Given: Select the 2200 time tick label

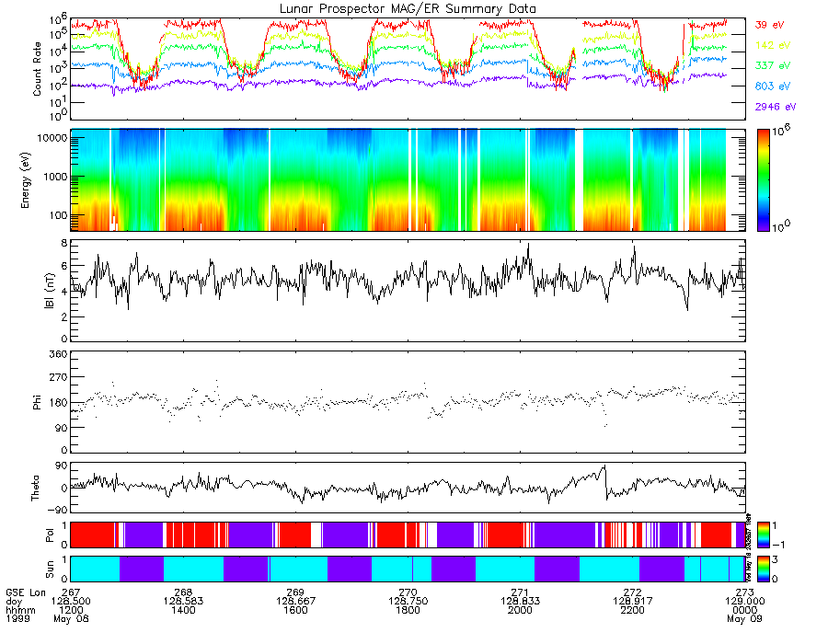Looking at the screenshot, I should point(633,610).
